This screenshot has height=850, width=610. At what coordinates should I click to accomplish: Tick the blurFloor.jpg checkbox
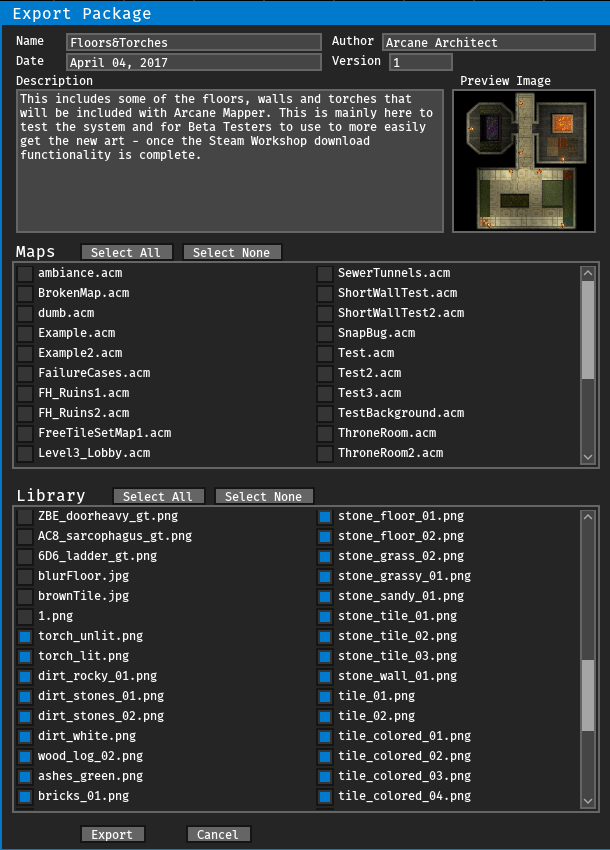tap(25, 576)
